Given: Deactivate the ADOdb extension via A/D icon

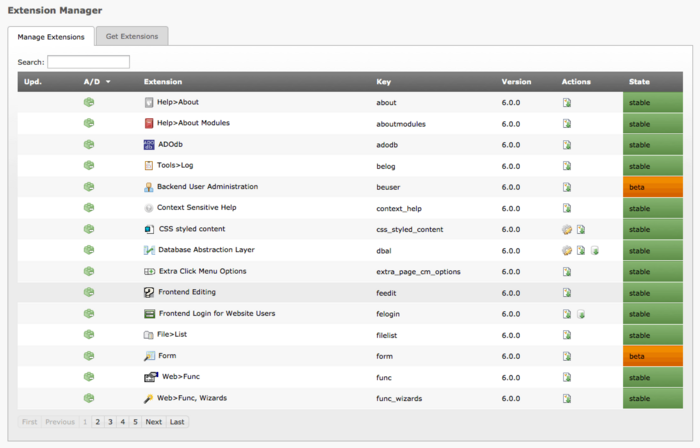Looking at the screenshot, I should point(89,144).
